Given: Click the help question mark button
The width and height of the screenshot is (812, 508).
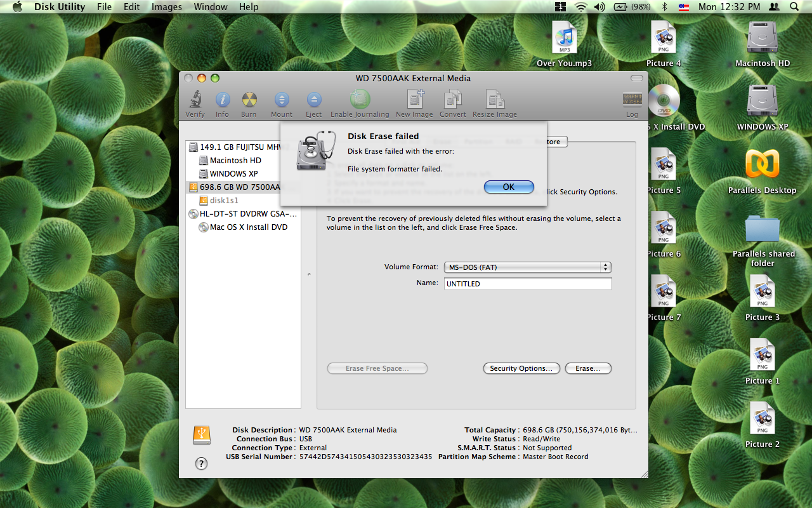Looking at the screenshot, I should (x=201, y=464).
